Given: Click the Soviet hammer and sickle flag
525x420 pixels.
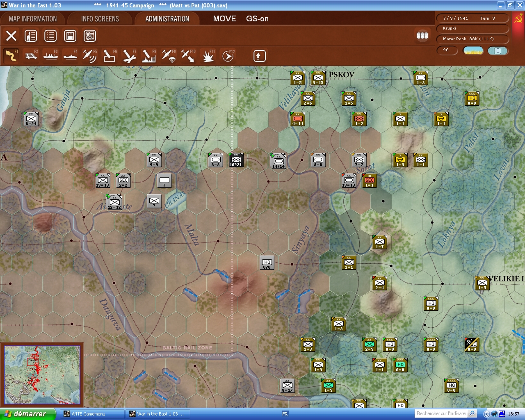Looking at the screenshot, I should tap(518, 19).
